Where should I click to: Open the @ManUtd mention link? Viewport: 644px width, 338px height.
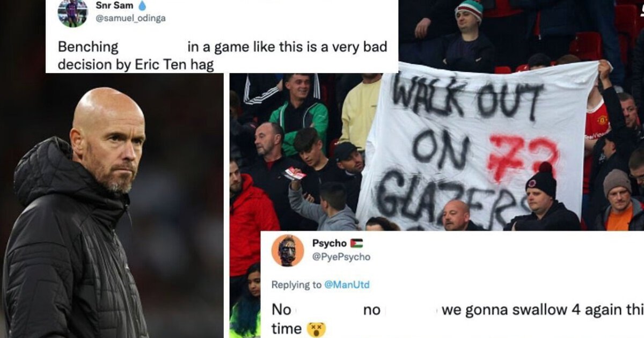pyautogui.click(x=348, y=285)
